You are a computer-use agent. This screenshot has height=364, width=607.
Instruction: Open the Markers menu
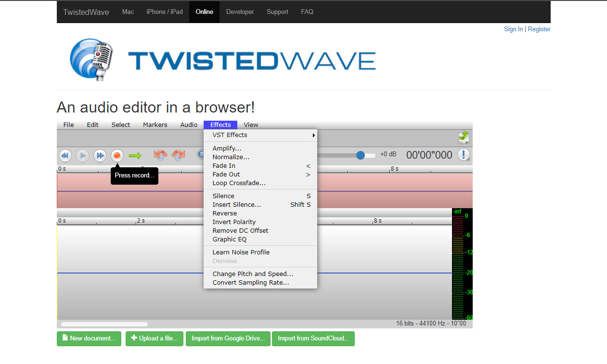tap(155, 125)
